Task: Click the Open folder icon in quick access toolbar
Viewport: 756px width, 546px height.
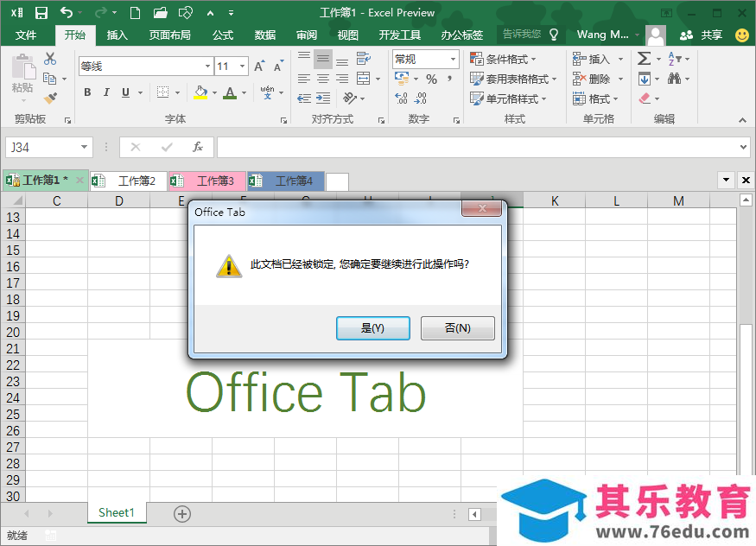Action: click(160, 13)
